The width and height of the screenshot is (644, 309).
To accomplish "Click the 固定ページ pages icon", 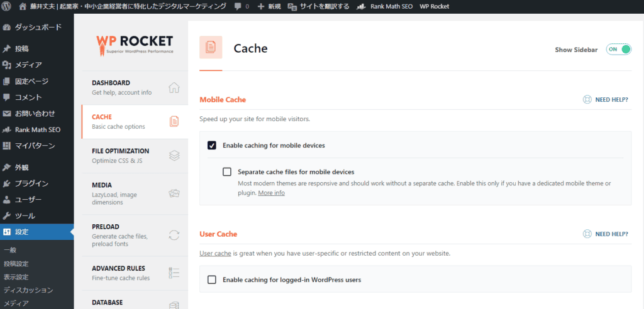I will pos(6,81).
